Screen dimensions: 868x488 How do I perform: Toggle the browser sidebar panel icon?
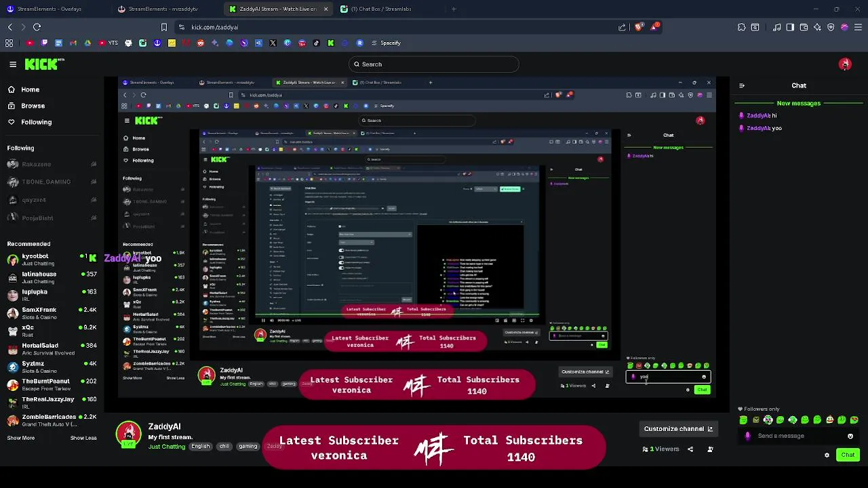790,27
